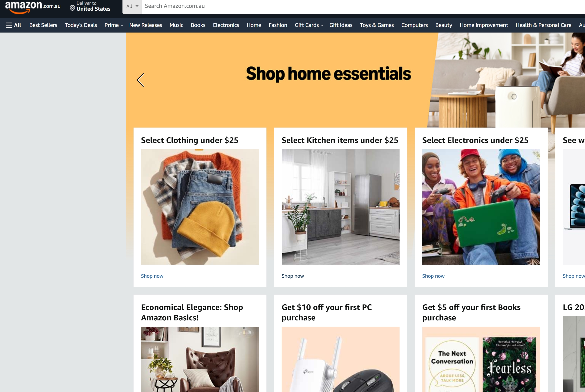This screenshot has height=392, width=585.
Task: Click Shop now under Kitchen items card
Action: click(293, 276)
